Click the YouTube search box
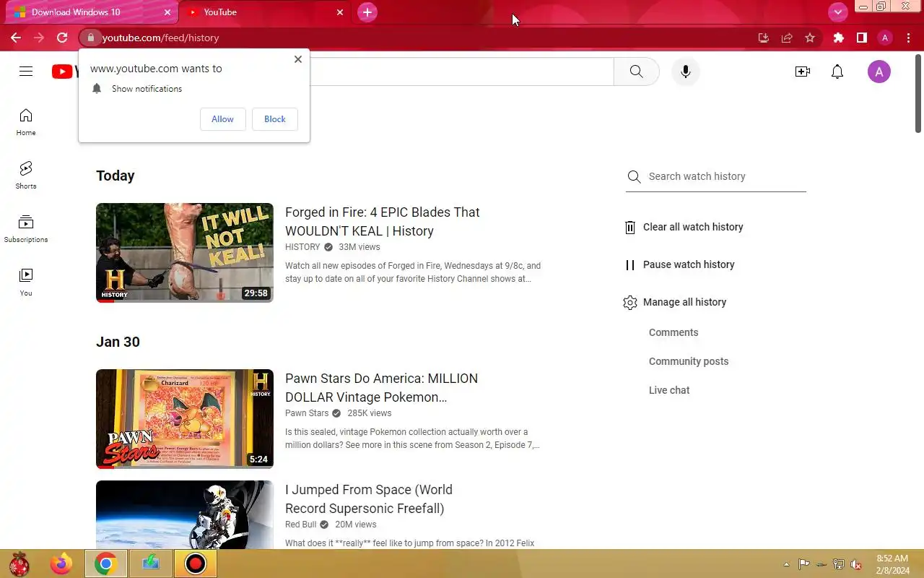Viewport: 924px width, 578px height. 462,72
